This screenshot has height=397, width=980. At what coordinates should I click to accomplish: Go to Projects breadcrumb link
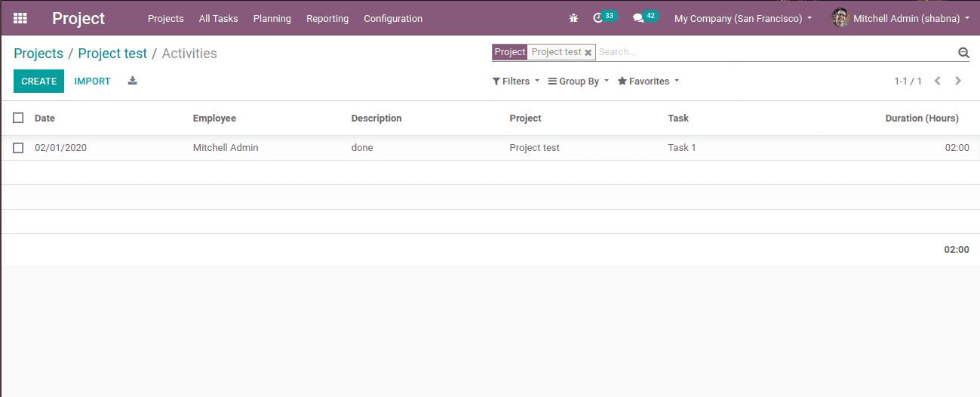click(38, 54)
